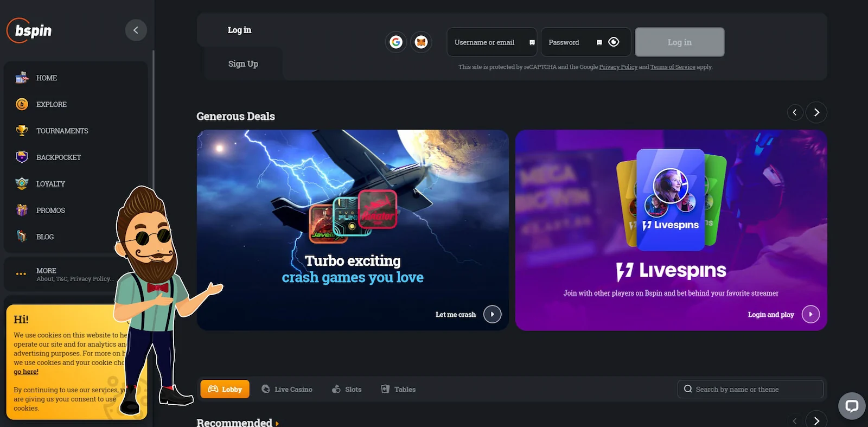Switch to the Log in tab
The width and height of the screenshot is (868, 427).
(239, 30)
